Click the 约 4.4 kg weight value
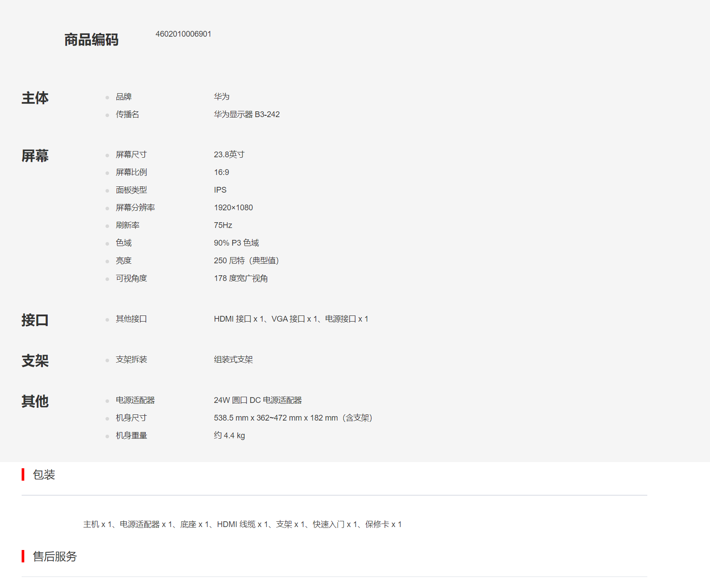The image size is (710, 588). point(229,436)
